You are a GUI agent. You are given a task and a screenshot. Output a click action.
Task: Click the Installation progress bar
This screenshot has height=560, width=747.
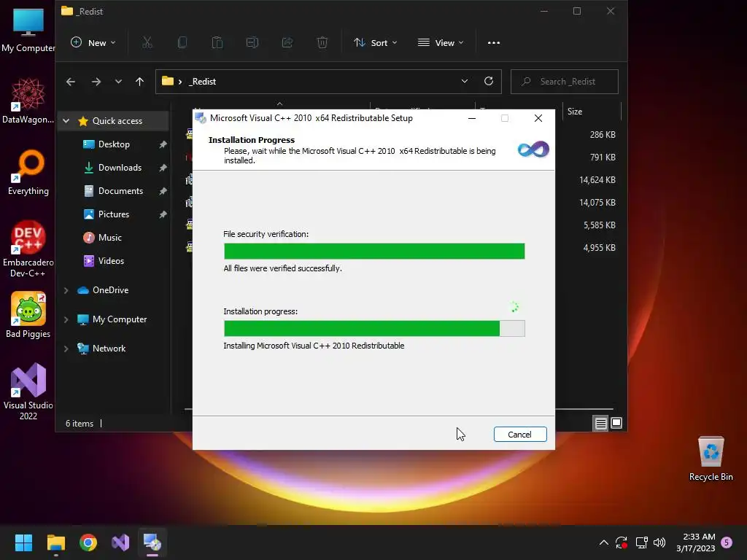374,329
